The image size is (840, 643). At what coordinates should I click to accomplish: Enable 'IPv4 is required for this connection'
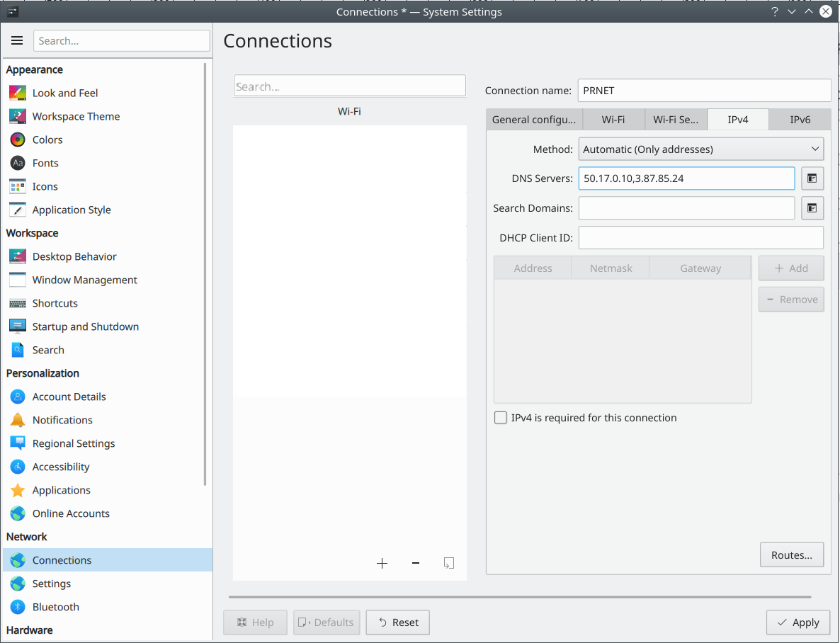coord(501,418)
